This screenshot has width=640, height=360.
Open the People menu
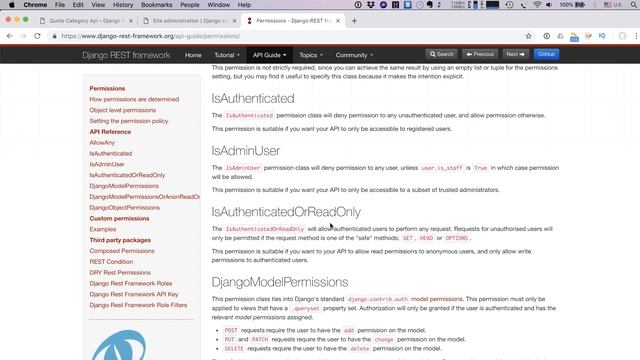pyautogui.click(x=190, y=5)
